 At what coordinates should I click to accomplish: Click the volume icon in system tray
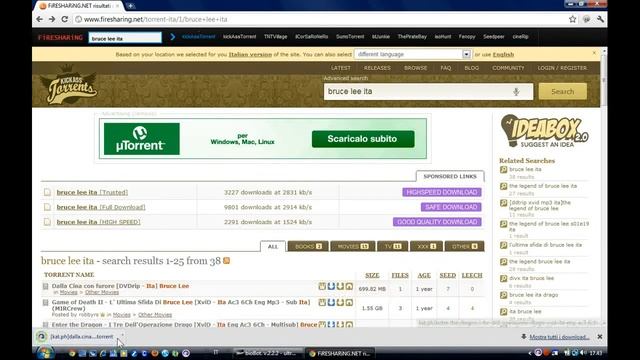coord(582,353)
